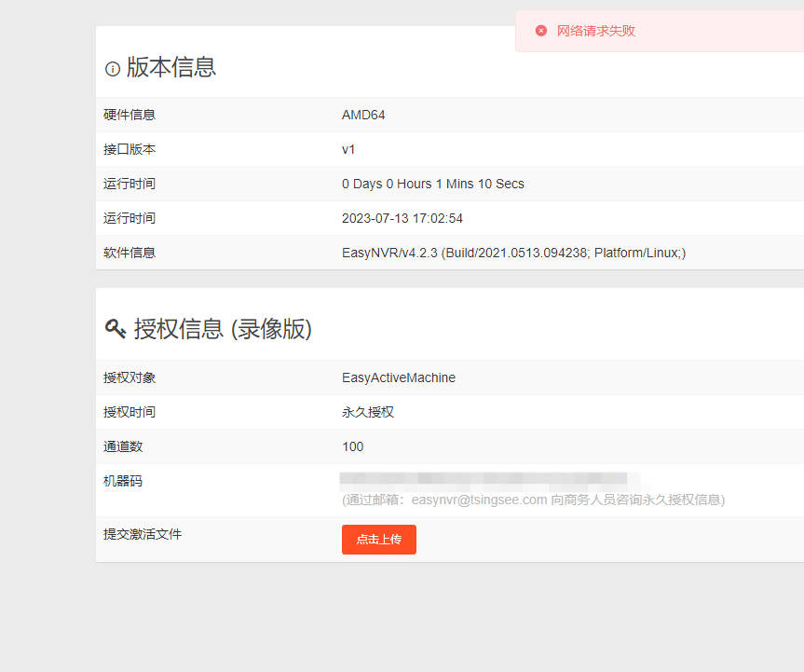Click the red error icon in notification
Viewport: 804px width, 672px height.
click(541, 31)
